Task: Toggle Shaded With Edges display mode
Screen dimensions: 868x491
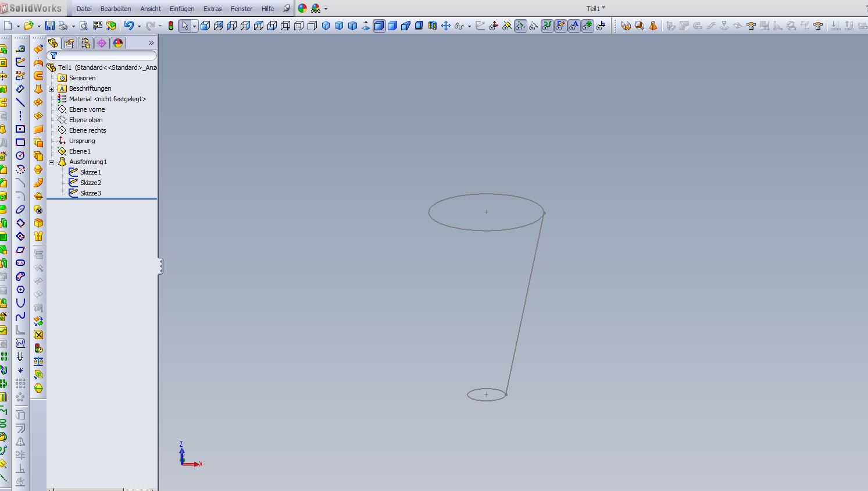Action: tap(379, 26)
